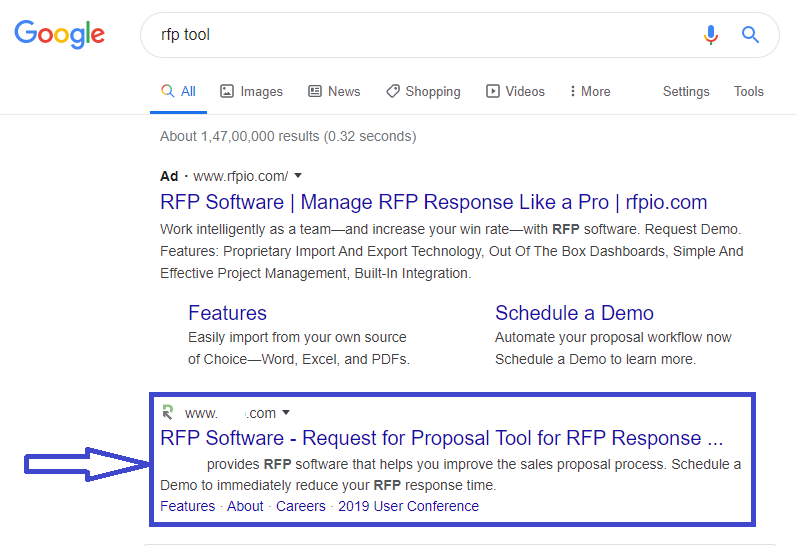Open the Images search tab
Viewport: 797px width, 546px height.
(252, 91)
